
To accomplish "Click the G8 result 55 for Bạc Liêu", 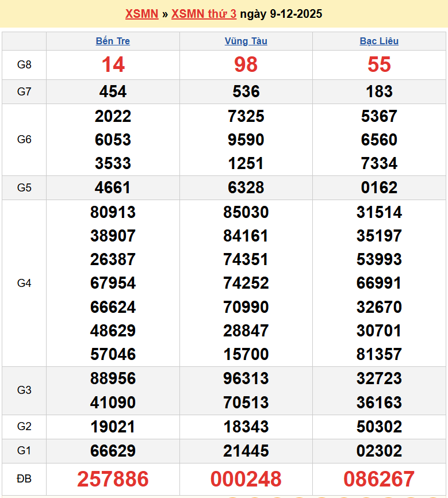I will [x=379, y=65].
